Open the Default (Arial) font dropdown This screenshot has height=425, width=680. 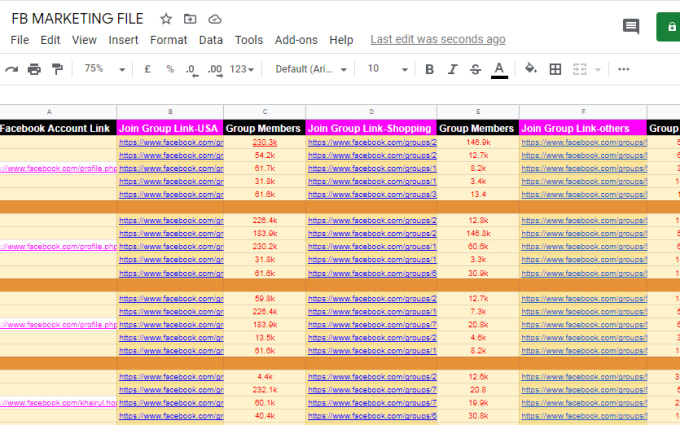click(311, 69)
